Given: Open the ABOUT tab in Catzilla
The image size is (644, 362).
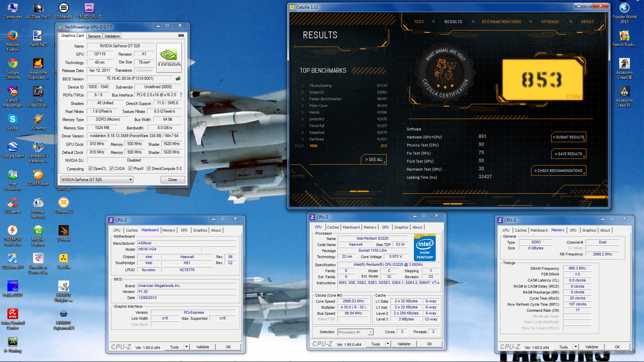Looking at the screenshot, I should [x=587, y=22].
